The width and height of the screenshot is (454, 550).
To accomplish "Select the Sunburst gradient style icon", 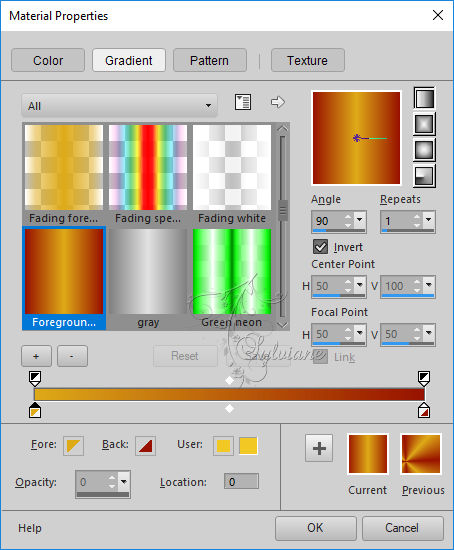I will tap(424, 150).
